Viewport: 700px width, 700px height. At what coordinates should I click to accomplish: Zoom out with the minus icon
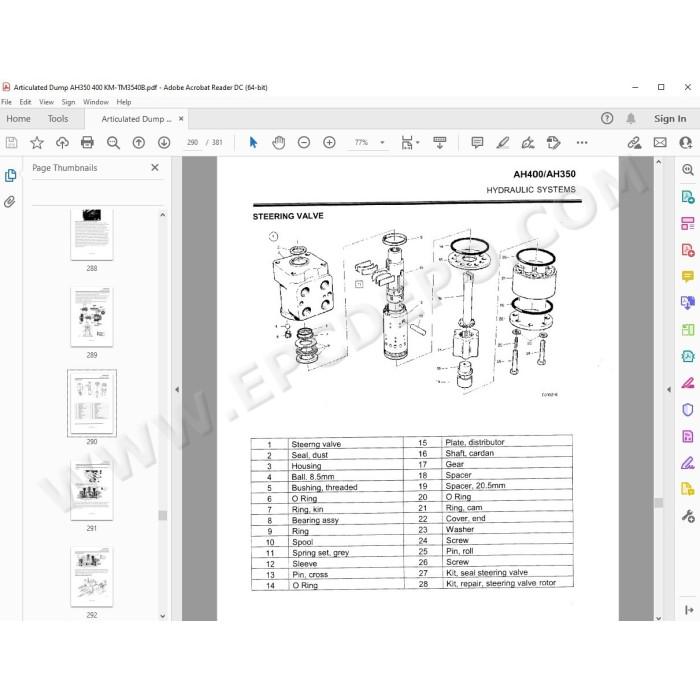[x=304, y=143]
